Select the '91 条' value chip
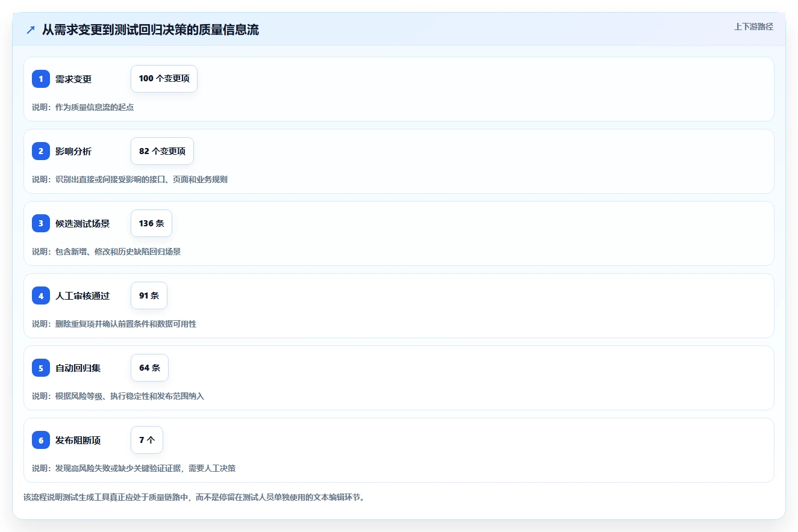The image size is (798, 532). pyautogui.click(x=149, y=295)
